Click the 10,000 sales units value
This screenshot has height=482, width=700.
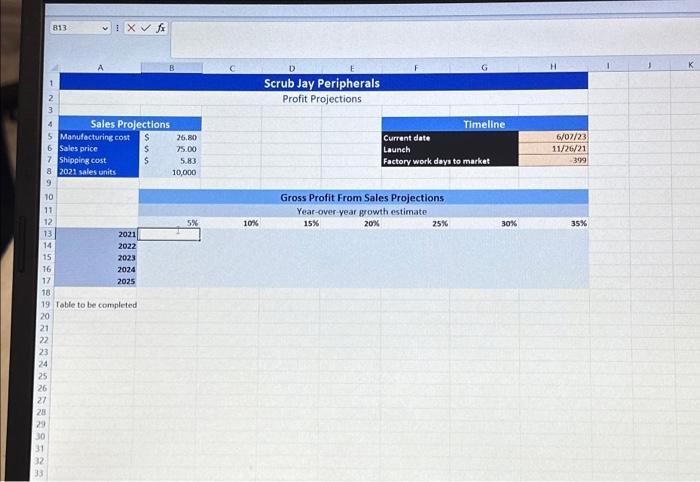[x=171, y=172]
